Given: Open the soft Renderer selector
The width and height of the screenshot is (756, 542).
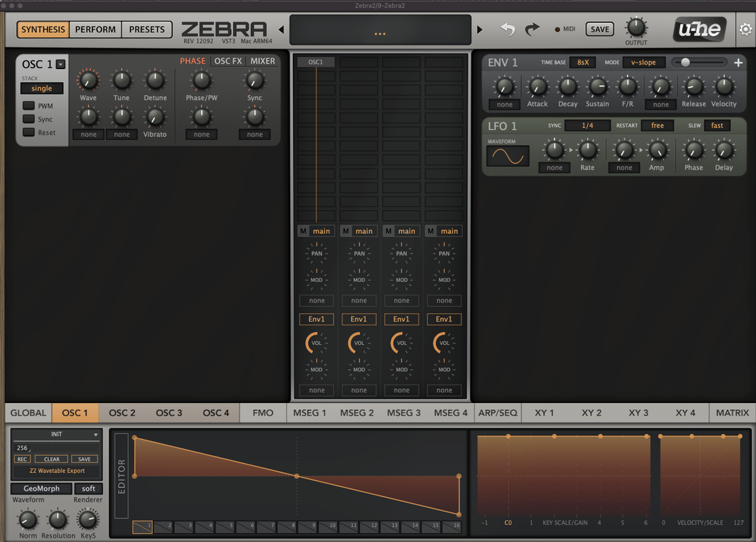Looking at the screenshot, I should pos(88,488).
